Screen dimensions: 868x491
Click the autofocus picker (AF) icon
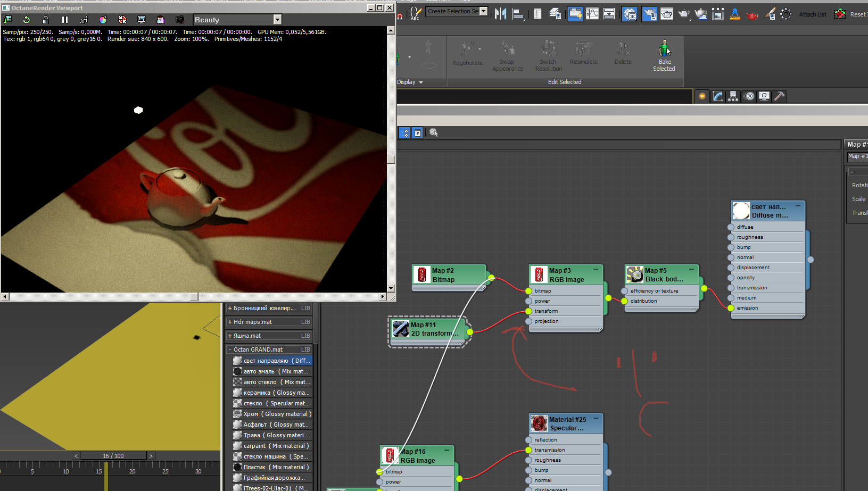tap(84, 20)
